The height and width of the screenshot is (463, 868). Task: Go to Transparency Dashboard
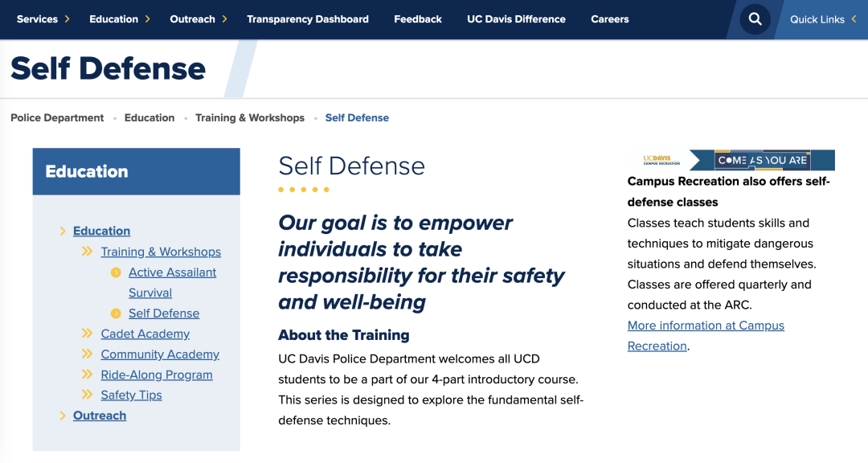point(308,19)
